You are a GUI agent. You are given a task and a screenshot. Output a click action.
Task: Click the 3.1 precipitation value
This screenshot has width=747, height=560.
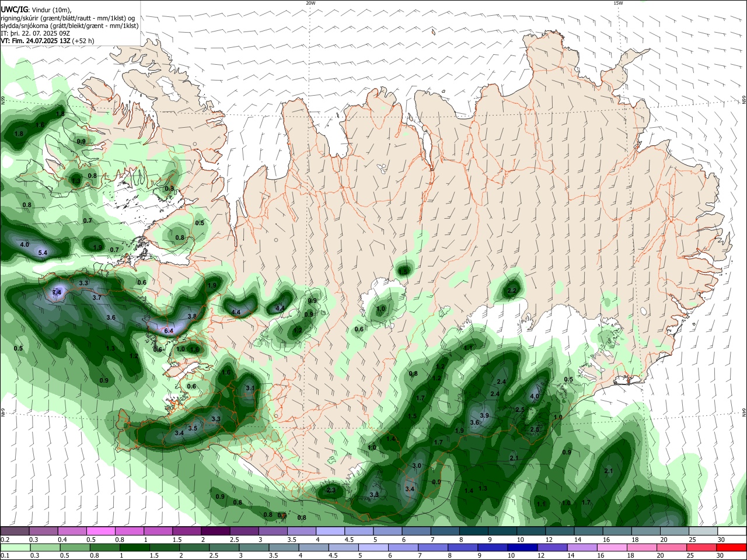[x=250, y=388]
